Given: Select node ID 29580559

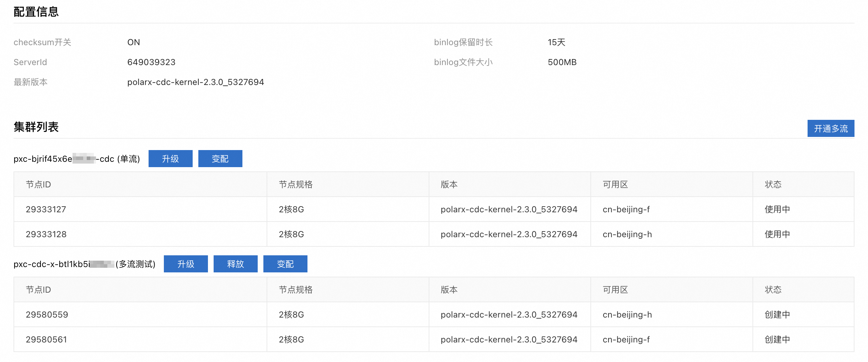Looking at the screenshot, I should (47, 315).
